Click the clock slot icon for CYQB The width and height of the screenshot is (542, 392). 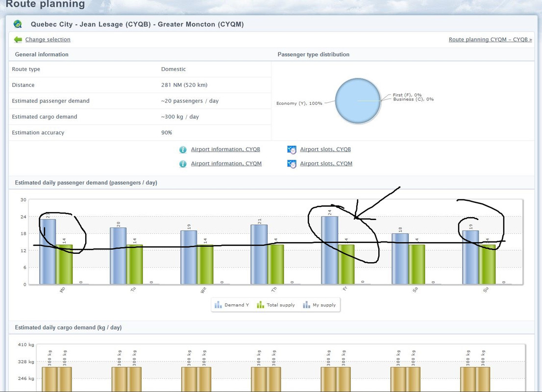(x=292, y=149)
